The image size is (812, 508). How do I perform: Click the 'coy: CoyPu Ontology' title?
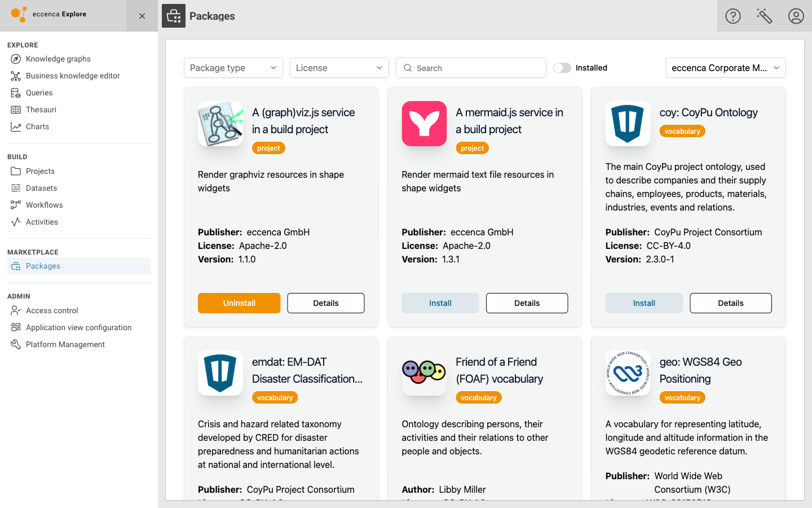[x=709, y=112]
